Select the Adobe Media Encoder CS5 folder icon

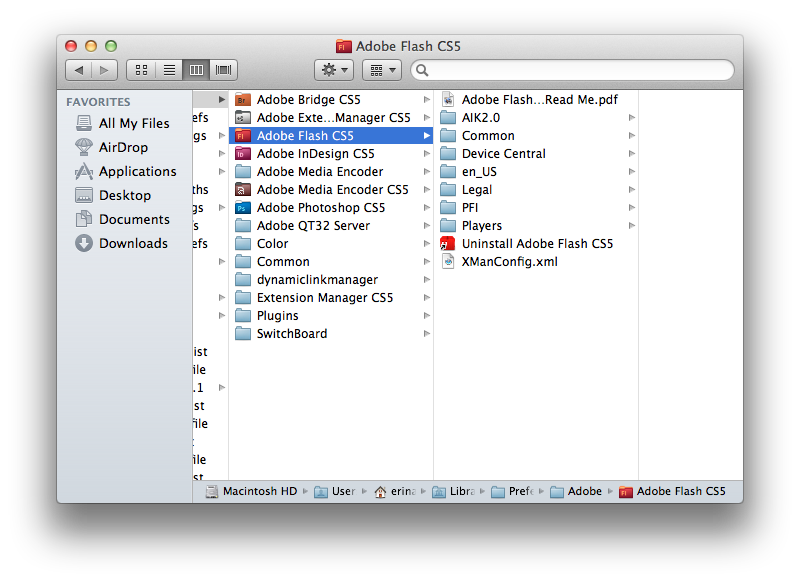pyautogui.click(x=243, y=190)
